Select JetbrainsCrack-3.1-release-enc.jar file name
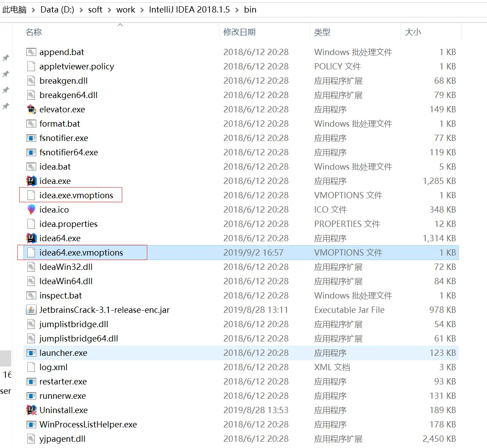487x448 pixels. click(x=104, y=310)
